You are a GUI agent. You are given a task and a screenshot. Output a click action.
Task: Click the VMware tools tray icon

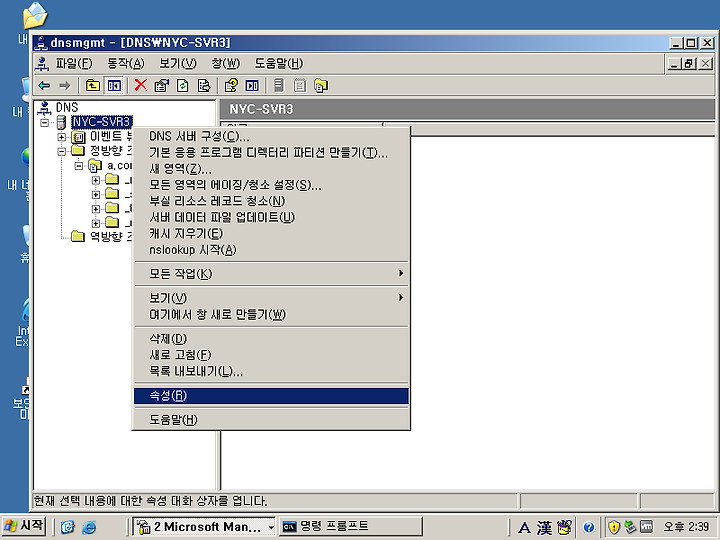[646, 527]
